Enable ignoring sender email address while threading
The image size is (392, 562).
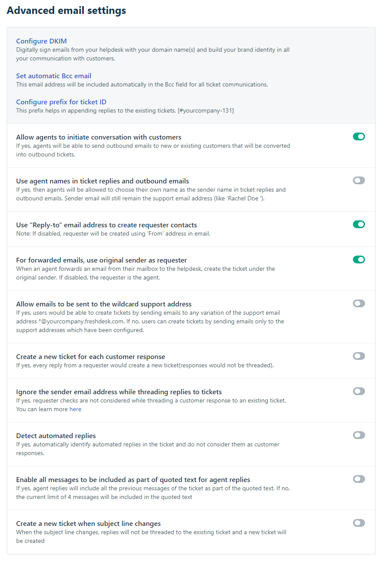coord(359,392)
